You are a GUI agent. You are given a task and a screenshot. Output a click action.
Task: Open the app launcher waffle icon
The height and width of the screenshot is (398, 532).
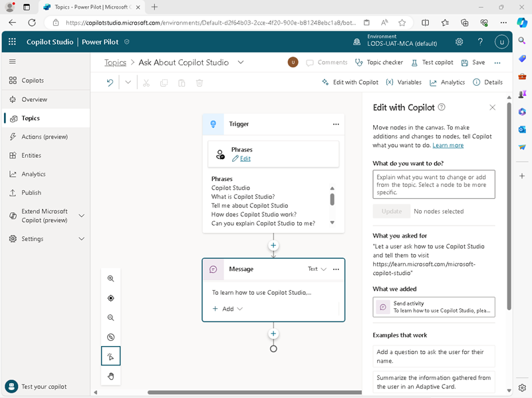pyautogui.click(x=12, y=42)
